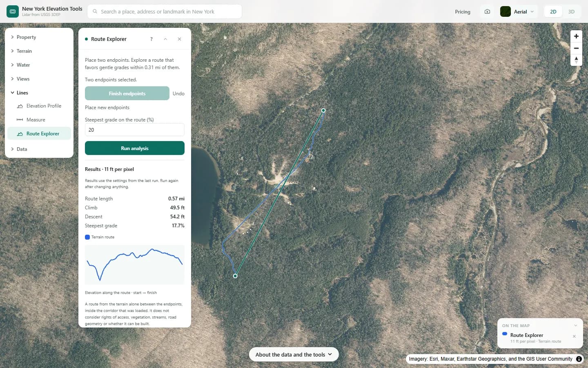Click the Descent value 54.2 ft
Viewport: 588px width, 368px height.
click(x=177, y=217)
